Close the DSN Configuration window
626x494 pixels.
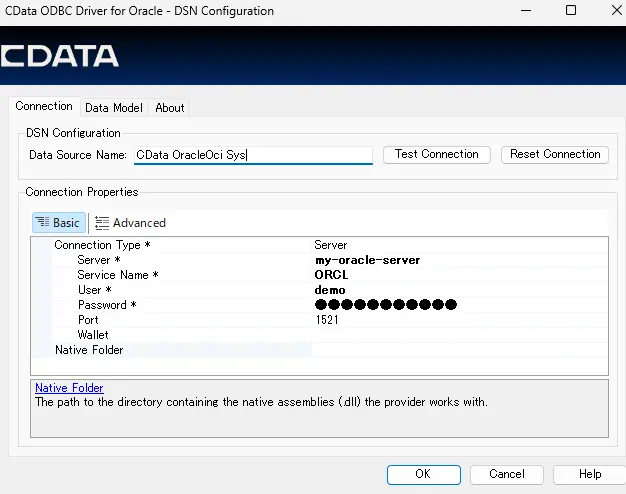(617, 10)
